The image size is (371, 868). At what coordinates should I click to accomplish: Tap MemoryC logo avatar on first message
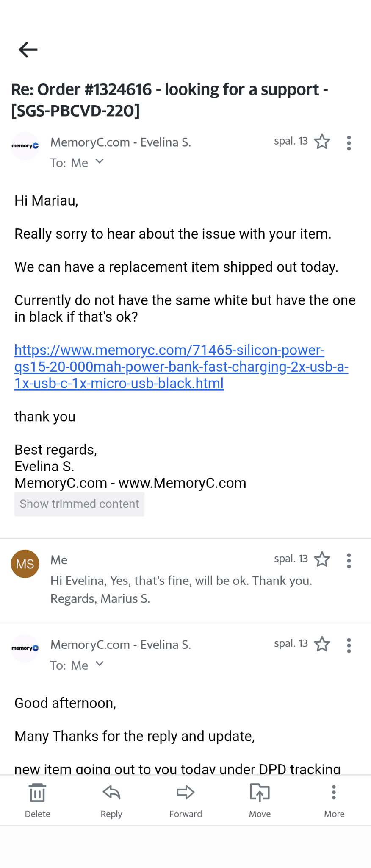[x=25, y=146]
